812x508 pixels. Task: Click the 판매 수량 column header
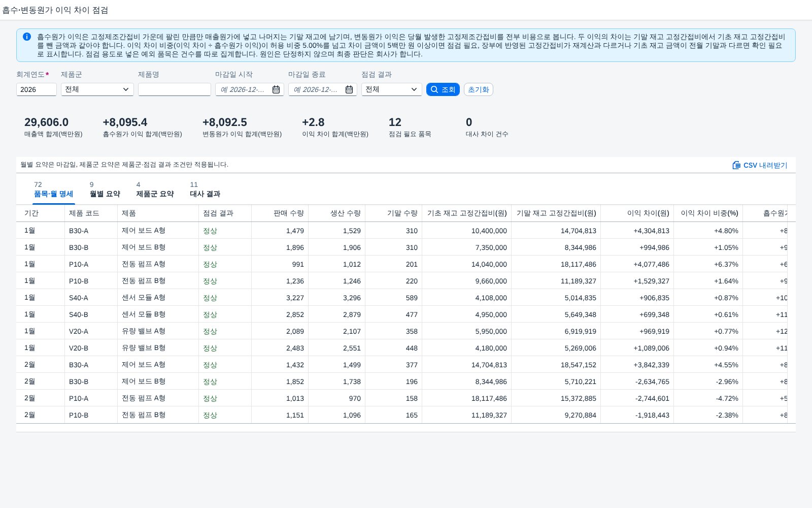[280, 213]
